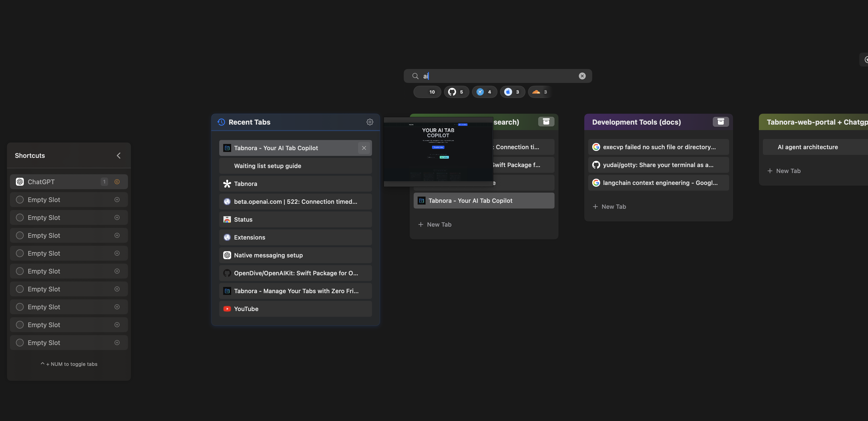Open the Waiting list setup guide tab
This screenshot has height=421, width=868.
click(295, 166)
